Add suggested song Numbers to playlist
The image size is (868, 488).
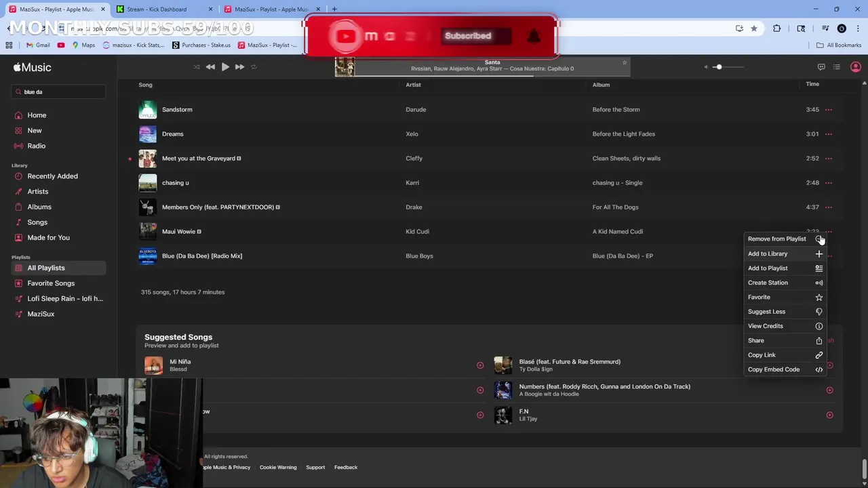click(829, 390)
